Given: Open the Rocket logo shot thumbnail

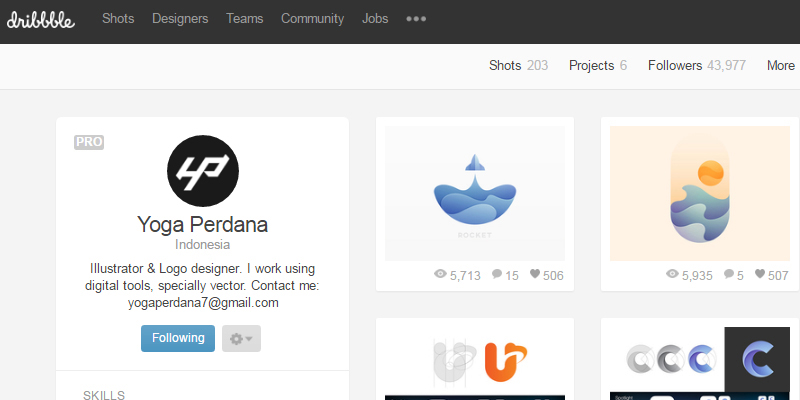Looking at the screenshot, I should coord(475,193).
